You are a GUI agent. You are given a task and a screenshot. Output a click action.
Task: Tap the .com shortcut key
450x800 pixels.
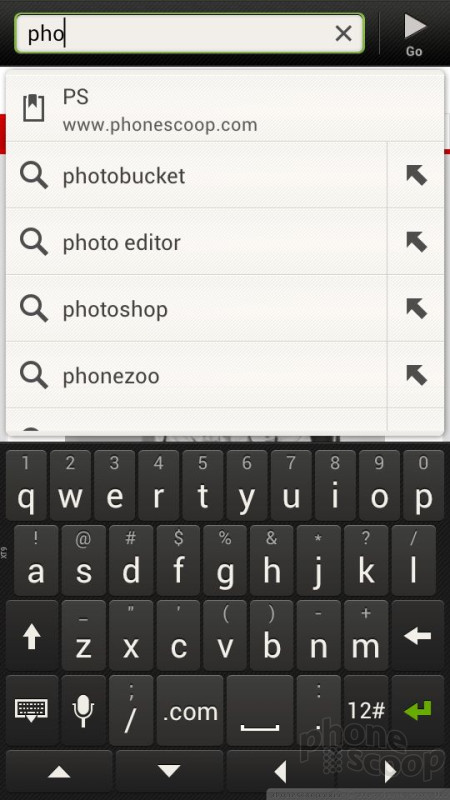click(x=190, y=710)
